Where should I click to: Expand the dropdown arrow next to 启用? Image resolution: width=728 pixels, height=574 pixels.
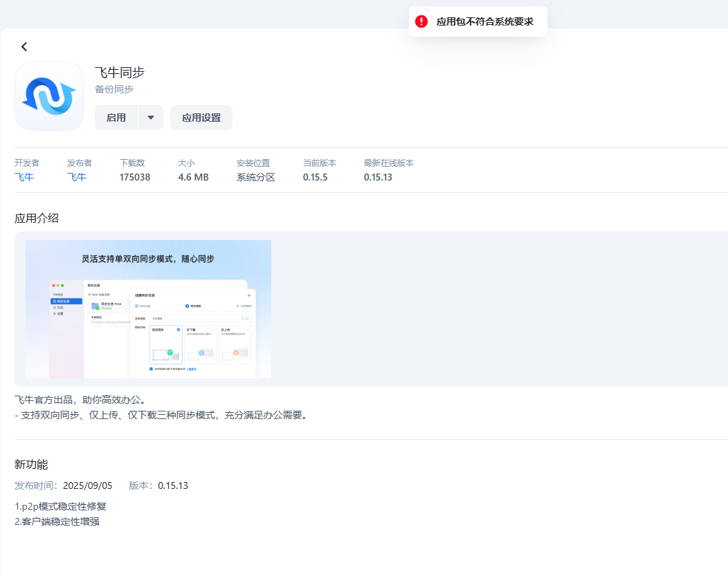point(151,118)
